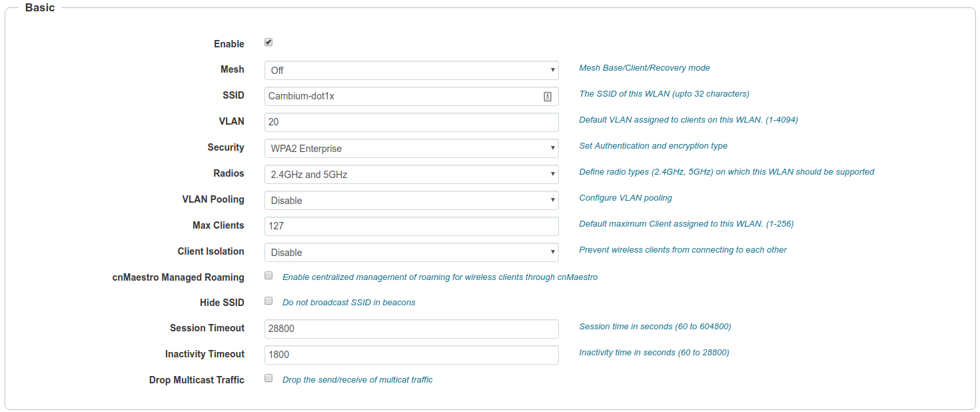This screenshot has height=412, width=980.
Task: Click the autofill icon in SSID field
Action: pos(547,96)
